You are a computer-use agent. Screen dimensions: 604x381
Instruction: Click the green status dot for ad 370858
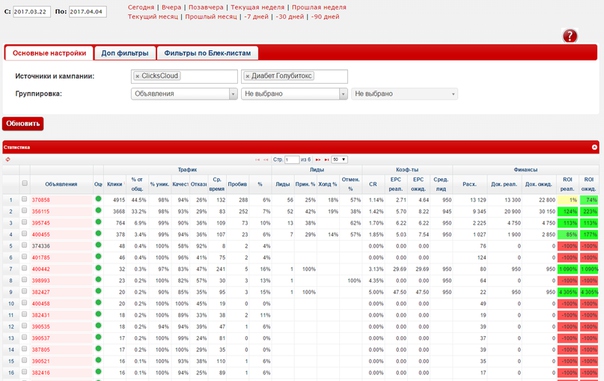click(x=98, y=199)
